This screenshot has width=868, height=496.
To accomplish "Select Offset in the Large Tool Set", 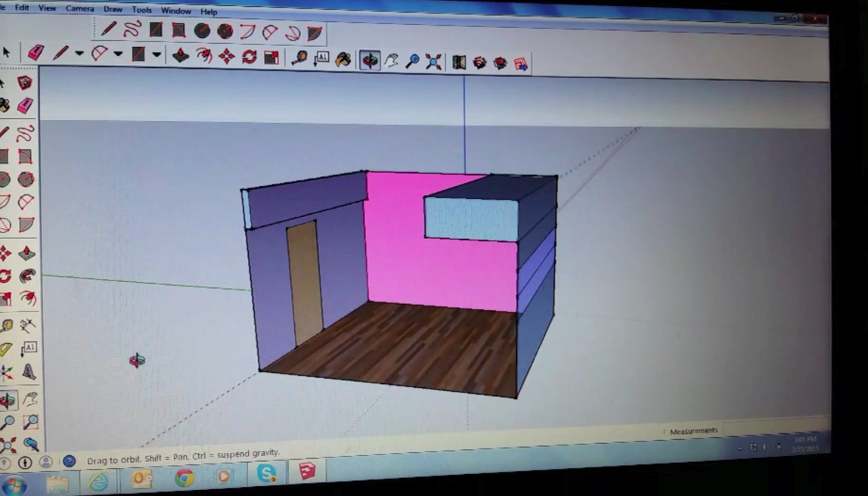I will [28, 299].
